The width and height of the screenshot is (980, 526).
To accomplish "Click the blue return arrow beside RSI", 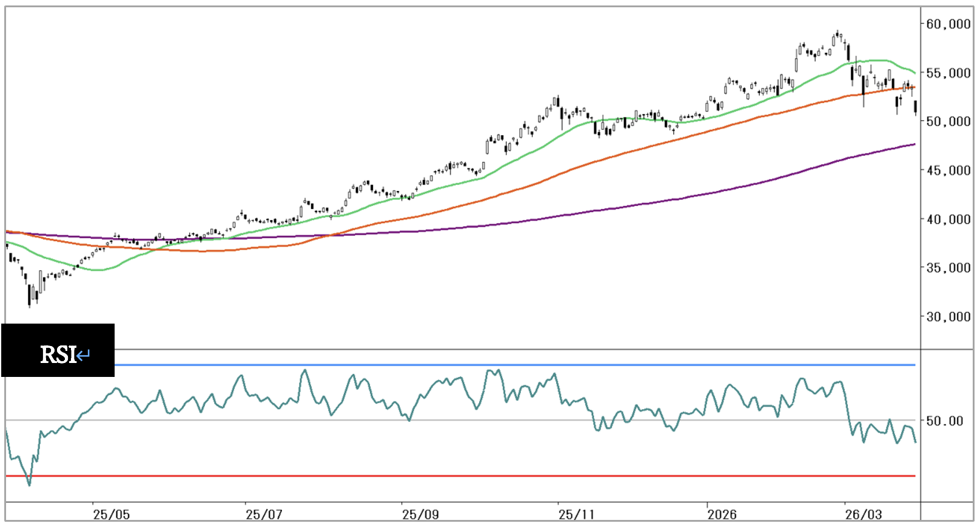I will [x=84, y=355].
